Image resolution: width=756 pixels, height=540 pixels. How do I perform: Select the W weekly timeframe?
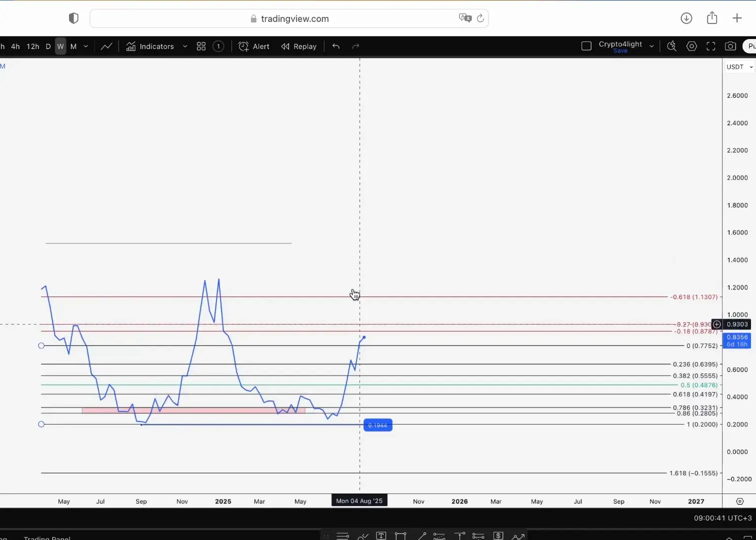click(60, 46)
